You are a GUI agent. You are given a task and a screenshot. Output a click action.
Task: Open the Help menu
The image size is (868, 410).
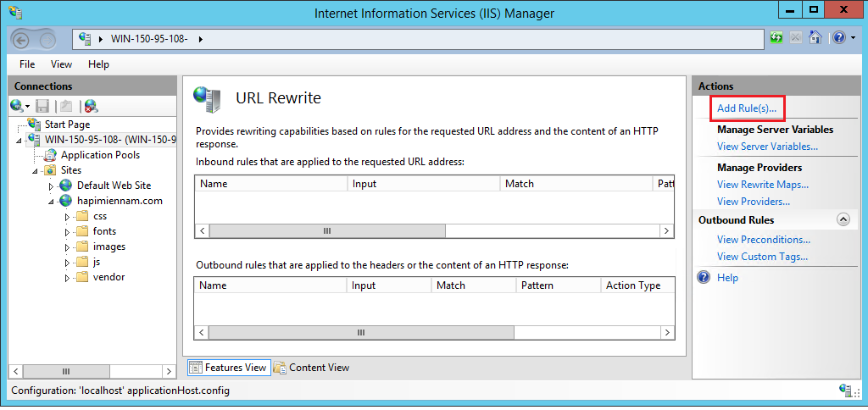pyautogui.click(x=98, y=64)
